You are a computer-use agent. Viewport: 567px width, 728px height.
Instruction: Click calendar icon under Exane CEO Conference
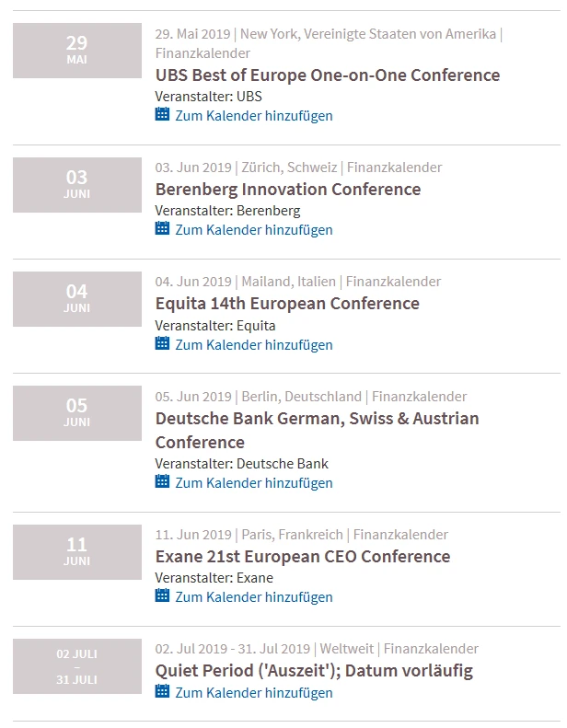tap(162, 595)
